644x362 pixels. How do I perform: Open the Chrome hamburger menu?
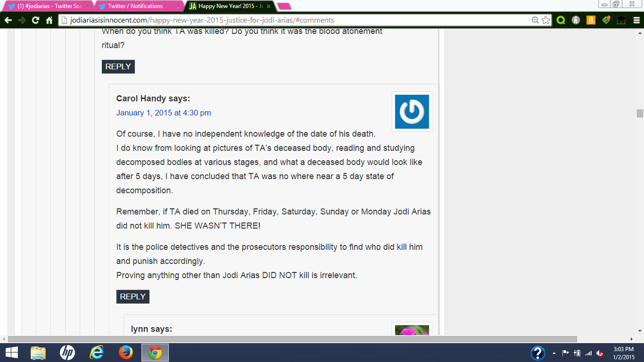click(x=636, y=20)
